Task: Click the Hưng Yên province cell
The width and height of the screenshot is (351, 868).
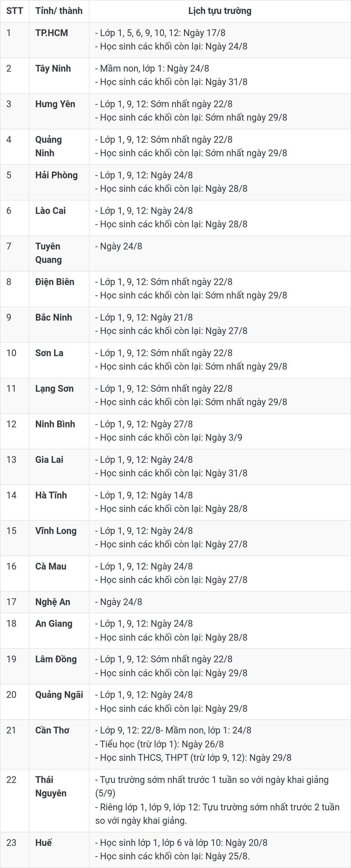Action: 59,111
